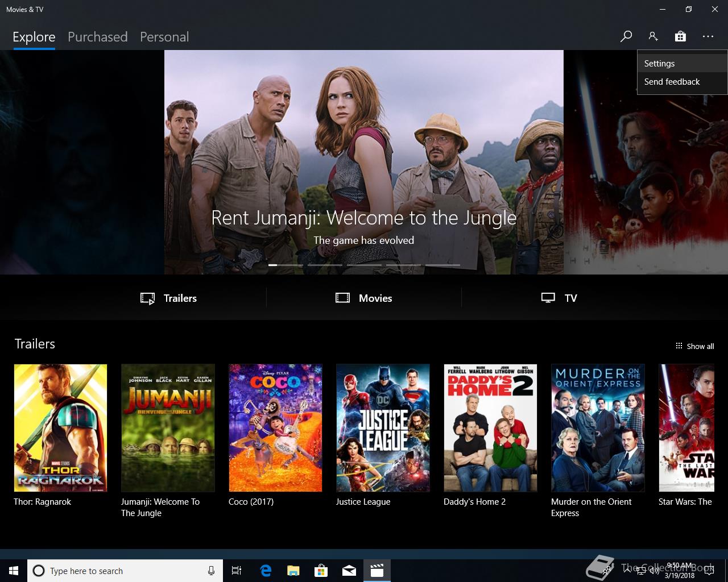
Task: Jump to the last carousel indicator
Action: pyautogui.click(x=442, y=265)
